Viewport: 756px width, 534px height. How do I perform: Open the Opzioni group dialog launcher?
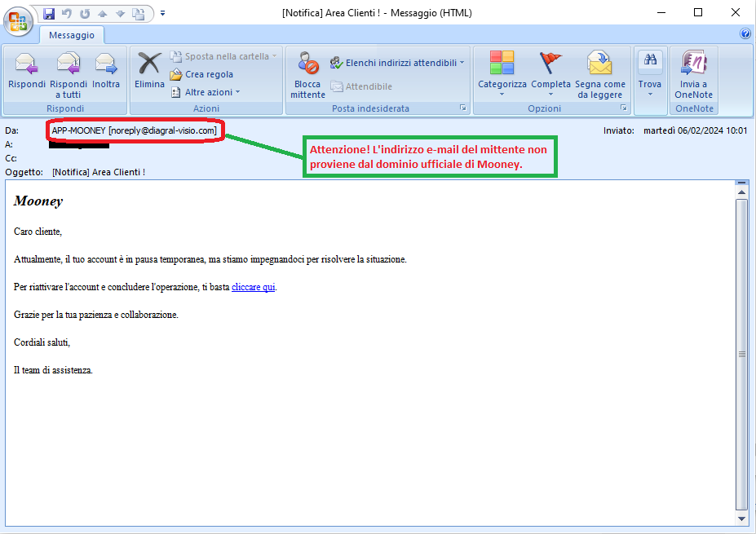click(x=623, y=108)
